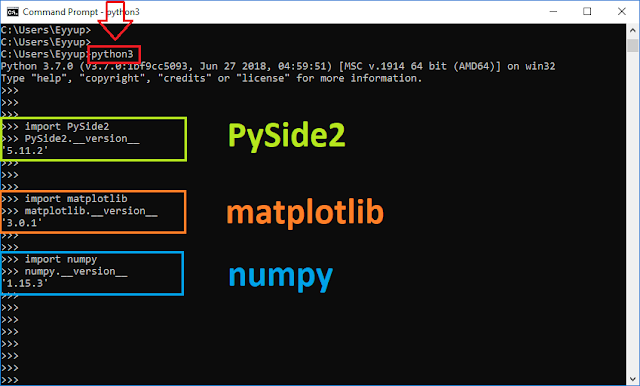Viewport: 640px width, 386px height.
Task: Click the '3.0.1' version output
Action: click(x=22, y=223)
